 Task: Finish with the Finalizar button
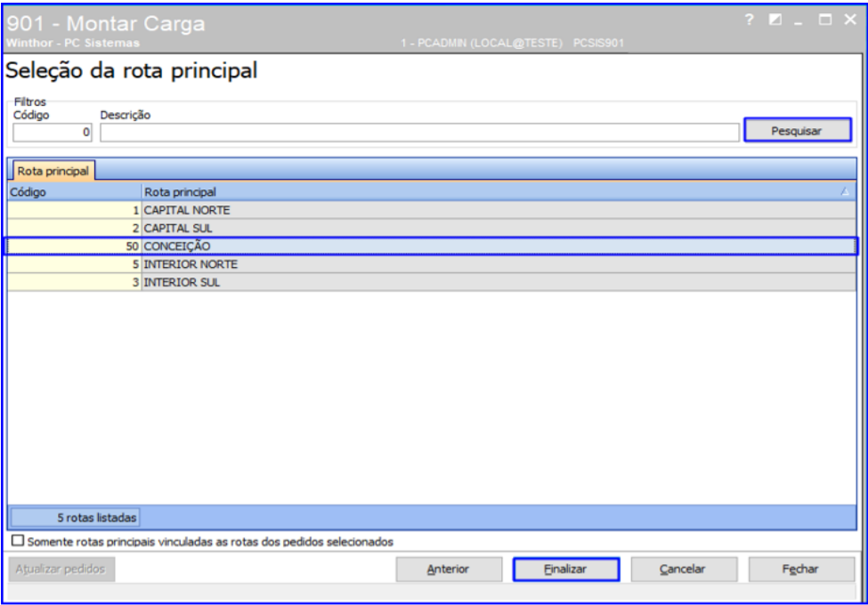pos(565,569)
